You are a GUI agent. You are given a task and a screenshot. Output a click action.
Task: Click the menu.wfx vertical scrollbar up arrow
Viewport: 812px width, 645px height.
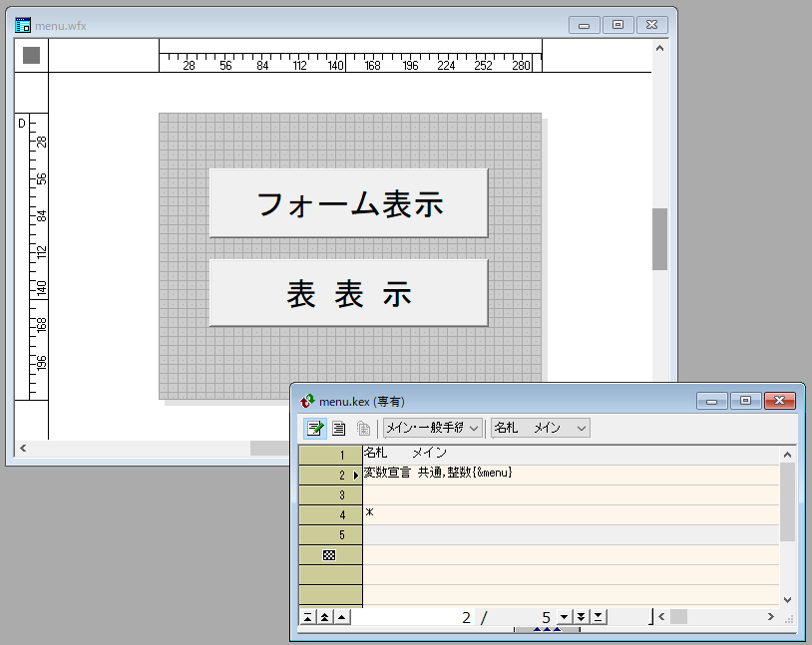click(x=659, y=48)
